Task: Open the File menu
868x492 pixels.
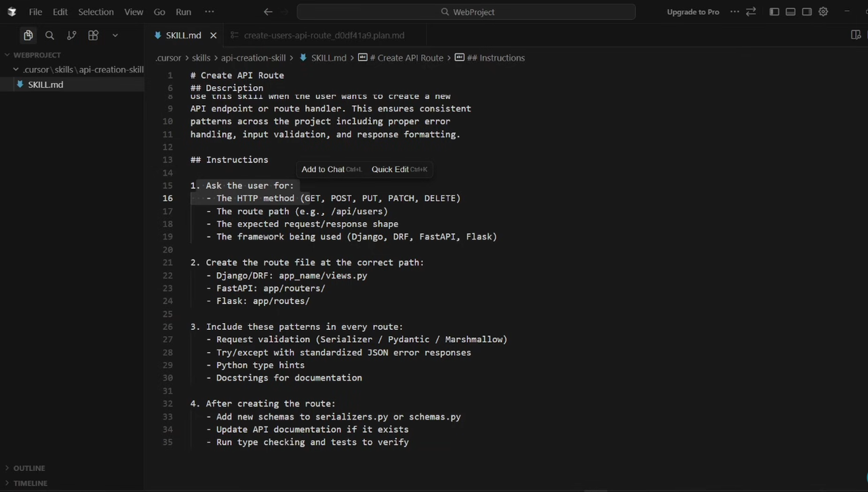Action: coord(35,12)
